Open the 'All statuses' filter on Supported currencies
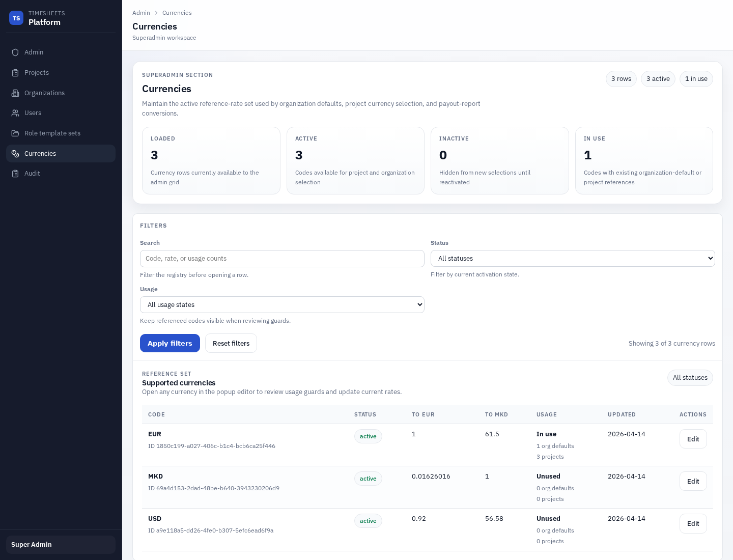Viewport: 733px width, 560px height. 690,378
